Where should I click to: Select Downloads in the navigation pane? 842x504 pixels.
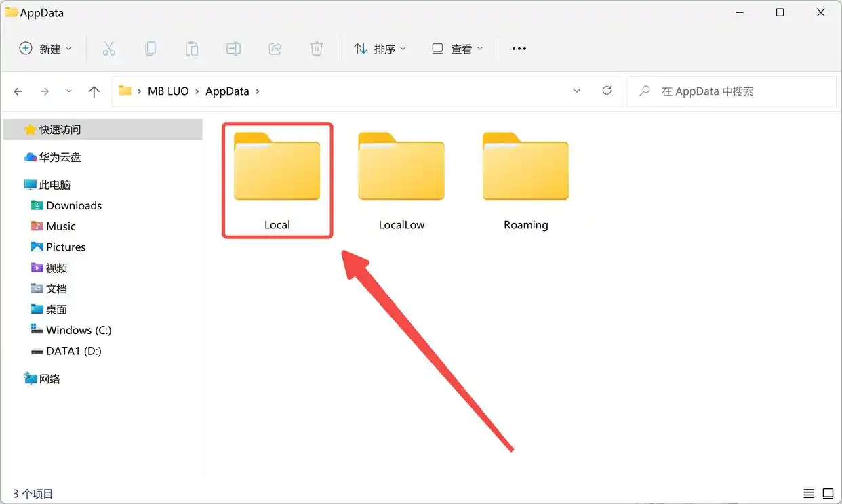click(x=73, y=205)
